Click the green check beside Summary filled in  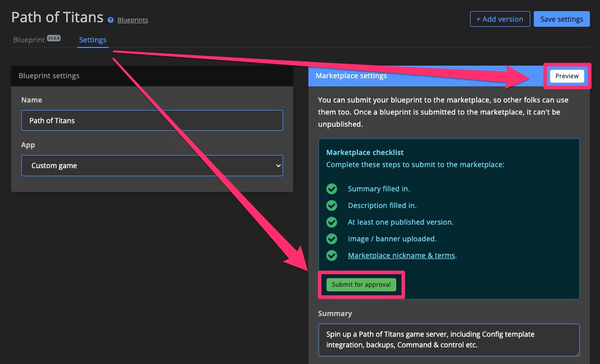[332, 188]
